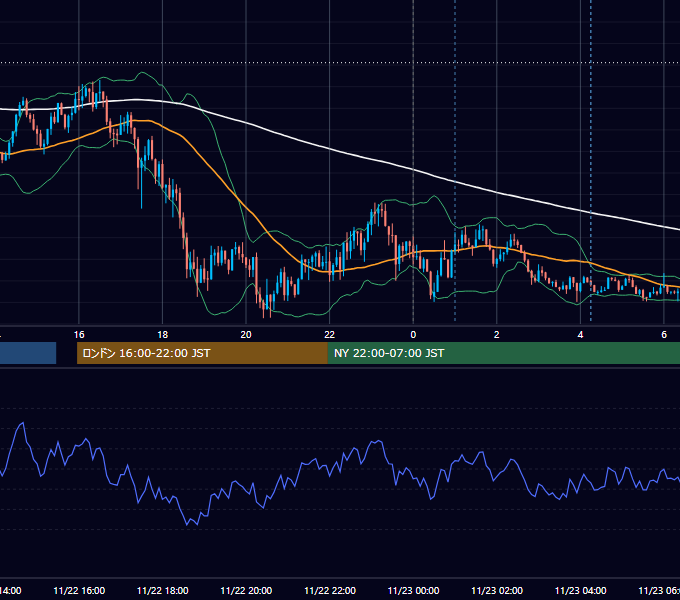Click the 11/23 04:00 time label
Screen dimensions: 680x600
[581, 590]
